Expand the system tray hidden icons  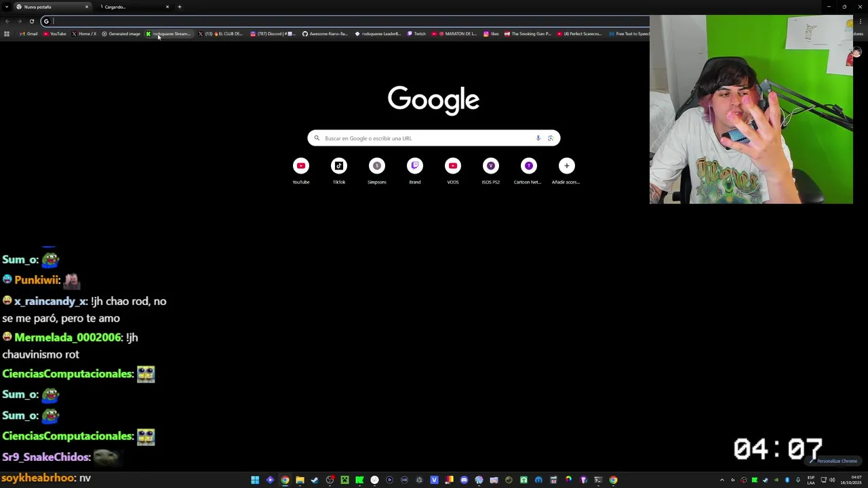(x=722, y=480)
